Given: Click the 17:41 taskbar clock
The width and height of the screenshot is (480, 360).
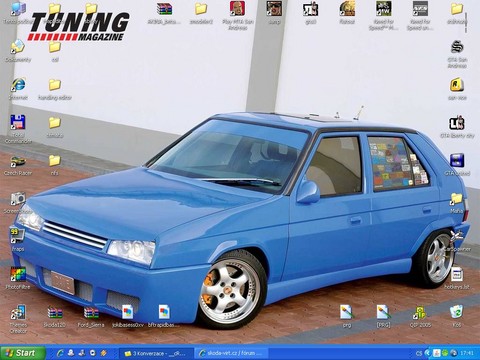Looking at the screenshot, I should pyautogui.click(x=467, y=353).
